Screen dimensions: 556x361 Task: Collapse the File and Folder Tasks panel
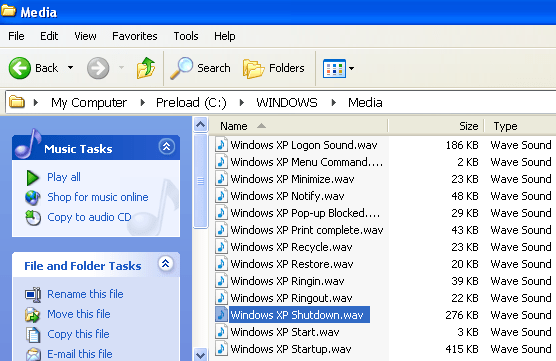click(x=166, y=263)
